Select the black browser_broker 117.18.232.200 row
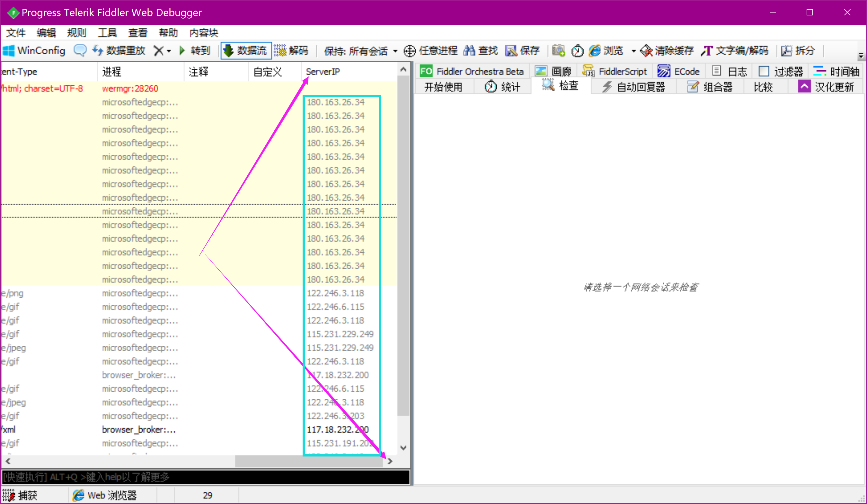This screenshot has height=504, width=867. tap(199, 430)
